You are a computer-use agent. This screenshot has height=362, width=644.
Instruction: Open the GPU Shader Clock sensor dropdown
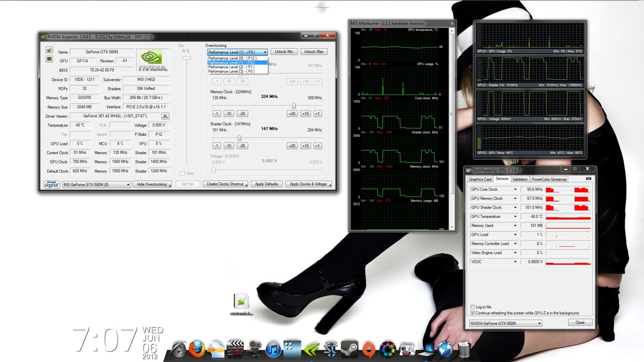515,207
